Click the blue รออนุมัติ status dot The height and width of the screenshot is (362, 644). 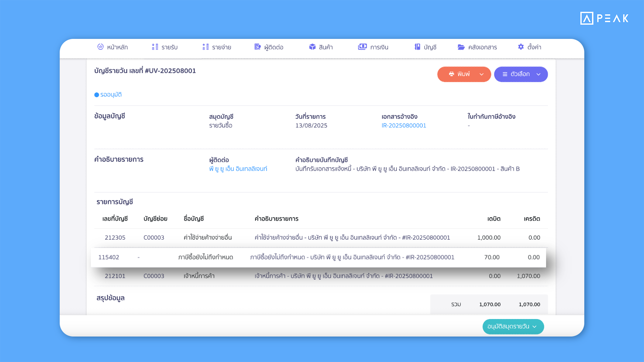click(97, 95)
